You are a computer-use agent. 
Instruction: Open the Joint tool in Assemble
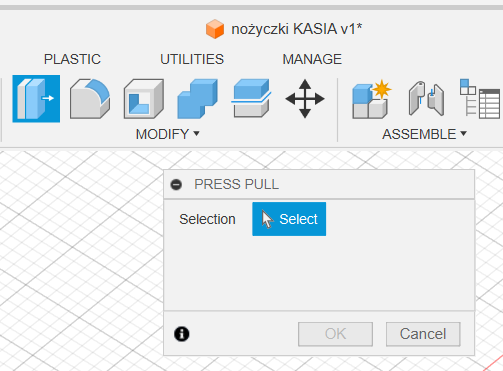426,99
